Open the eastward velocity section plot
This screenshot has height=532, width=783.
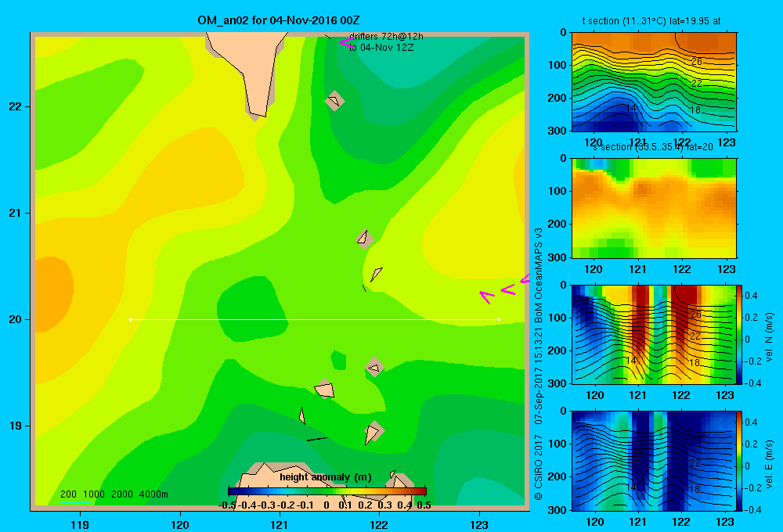click(653, 461)
